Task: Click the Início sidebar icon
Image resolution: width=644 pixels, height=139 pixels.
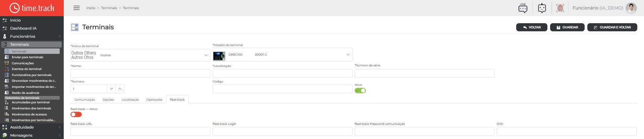Action: tap(5, 20)
